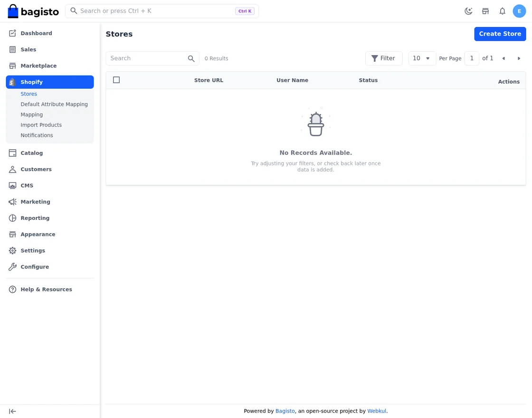Open Default Attribute Mapping submenu
This screenshot has height=418, width=532.
pos(54,104)
